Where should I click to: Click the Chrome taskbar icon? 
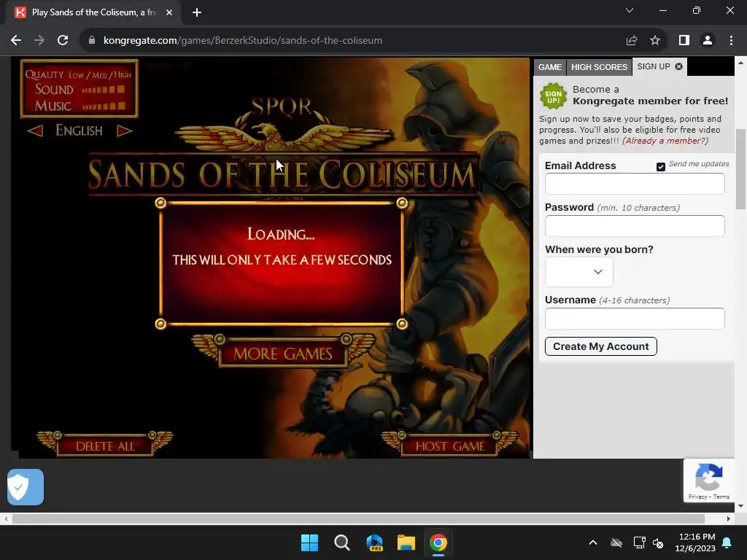tap(438, 542)
